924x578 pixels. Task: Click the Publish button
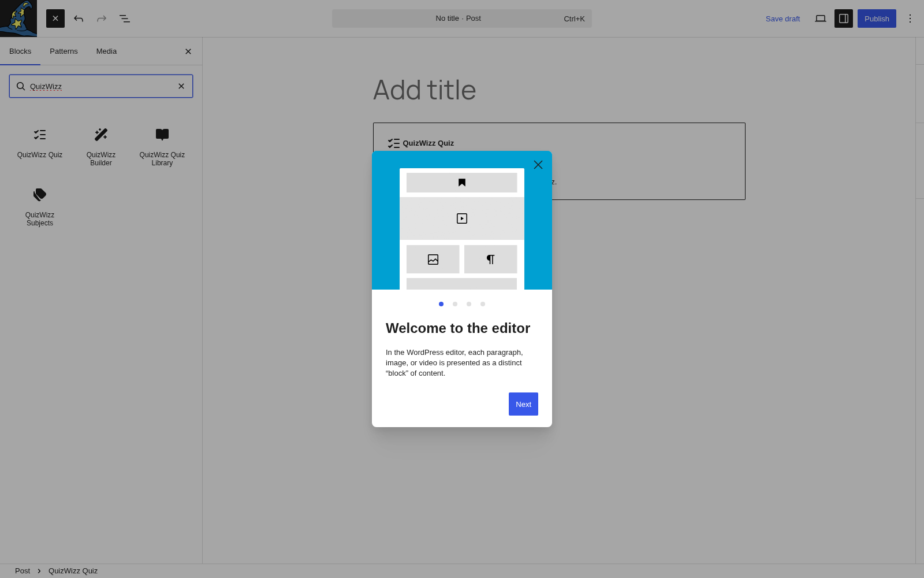tap(877, 18)
